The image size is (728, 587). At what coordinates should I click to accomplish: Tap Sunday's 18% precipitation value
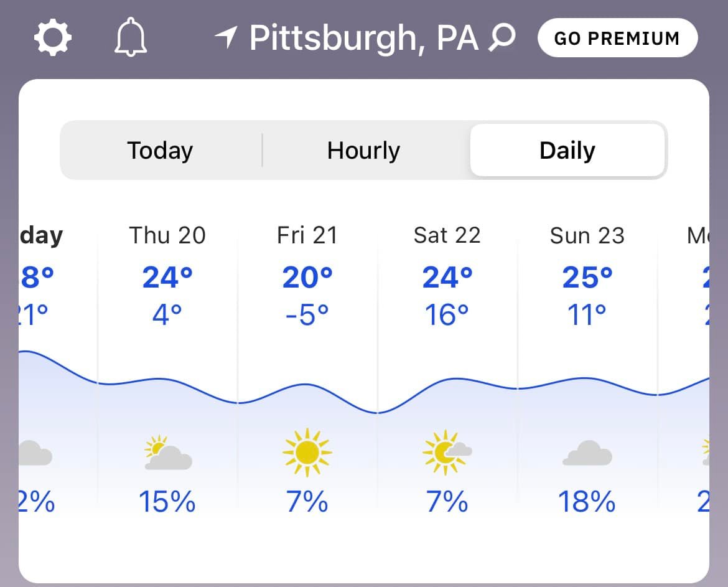click(x=587, y=502)
